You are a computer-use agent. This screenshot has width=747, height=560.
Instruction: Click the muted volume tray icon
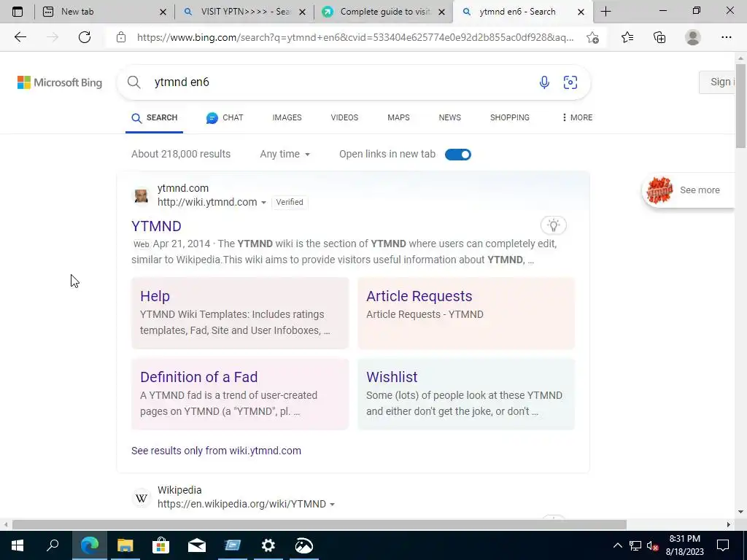tap(653, 545)
